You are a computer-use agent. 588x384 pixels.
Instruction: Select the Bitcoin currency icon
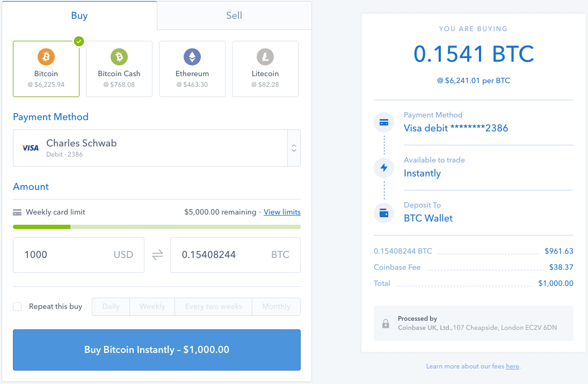46,56
